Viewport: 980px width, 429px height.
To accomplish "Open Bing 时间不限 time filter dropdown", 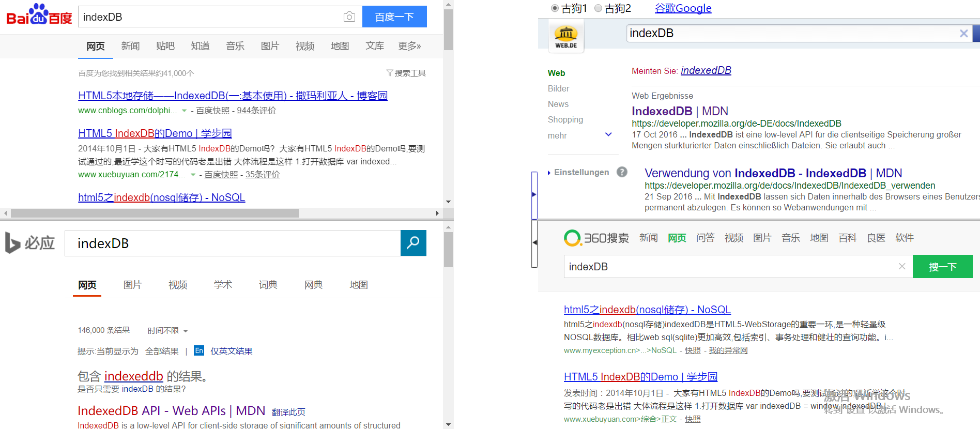I will [168, 330].
